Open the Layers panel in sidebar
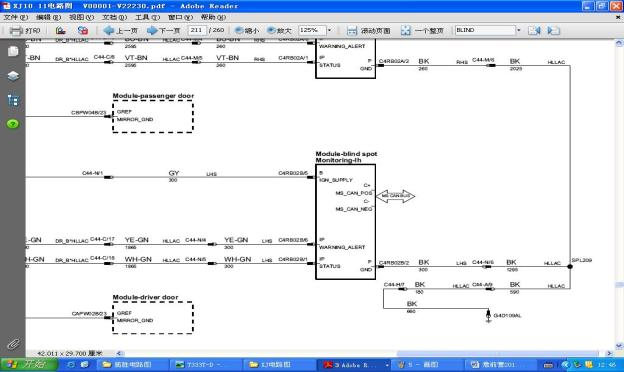624x372 pixels. (13, 76)
